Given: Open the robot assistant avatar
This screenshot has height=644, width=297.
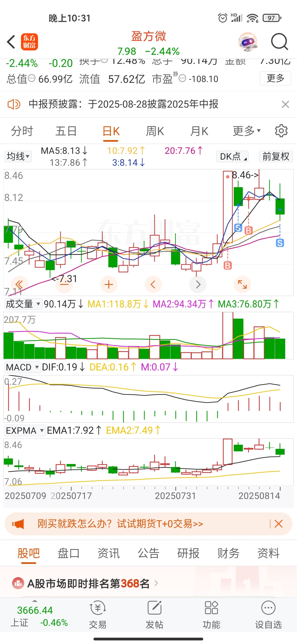Looking at the screenshot, I should [x=249, y=42].
